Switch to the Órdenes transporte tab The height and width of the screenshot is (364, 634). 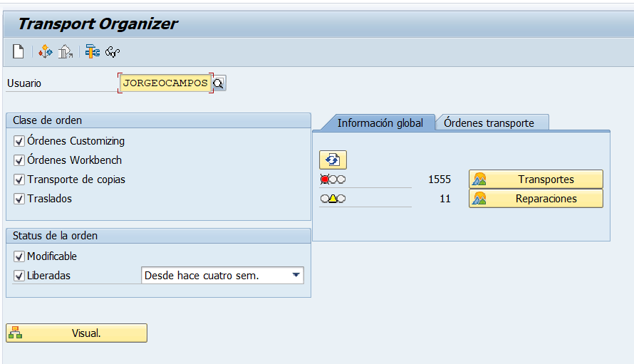[489, 123]
